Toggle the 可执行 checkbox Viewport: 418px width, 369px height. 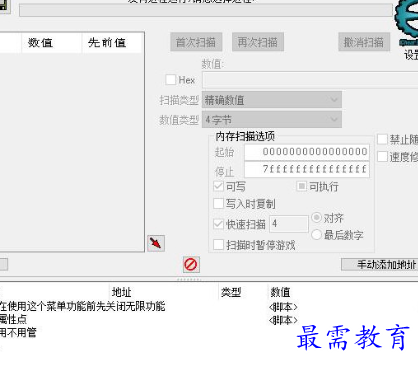301,186
